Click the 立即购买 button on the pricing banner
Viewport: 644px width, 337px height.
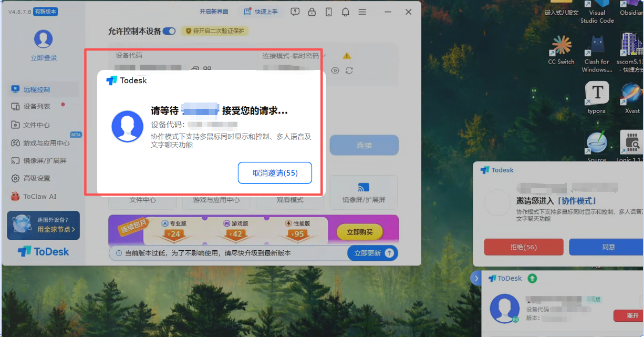(360, 232)
